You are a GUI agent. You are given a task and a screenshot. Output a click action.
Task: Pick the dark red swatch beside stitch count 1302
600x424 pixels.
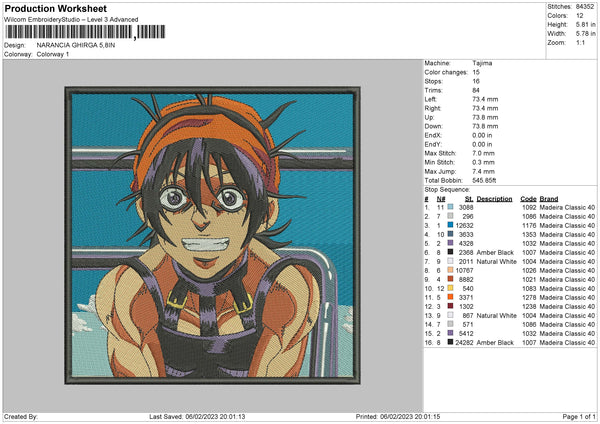coord(450,306)
